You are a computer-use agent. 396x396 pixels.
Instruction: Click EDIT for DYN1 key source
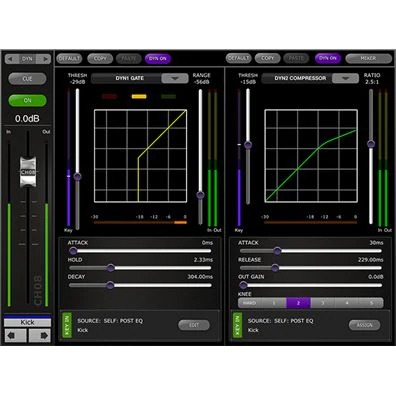coord(194,325)
